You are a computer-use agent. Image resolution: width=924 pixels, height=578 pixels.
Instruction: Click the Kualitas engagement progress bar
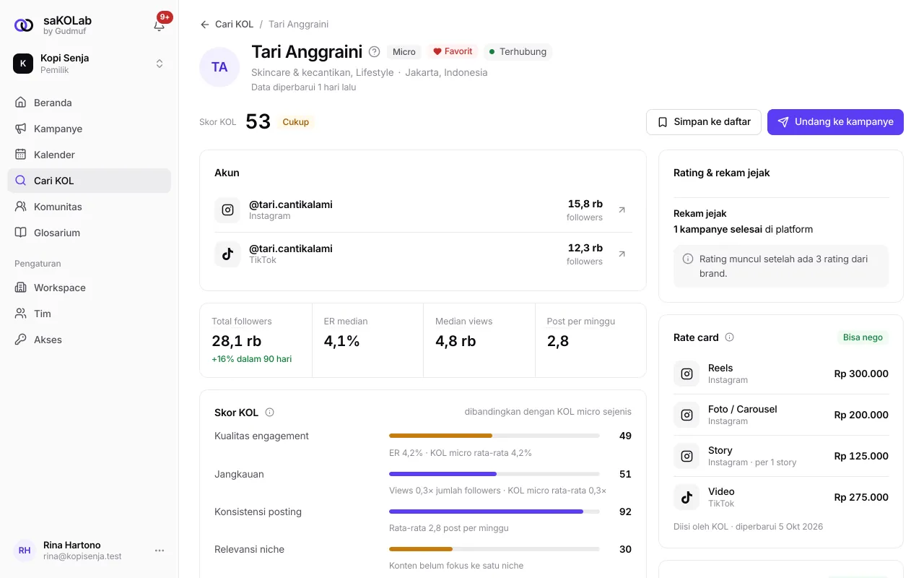tap(494, 436)
